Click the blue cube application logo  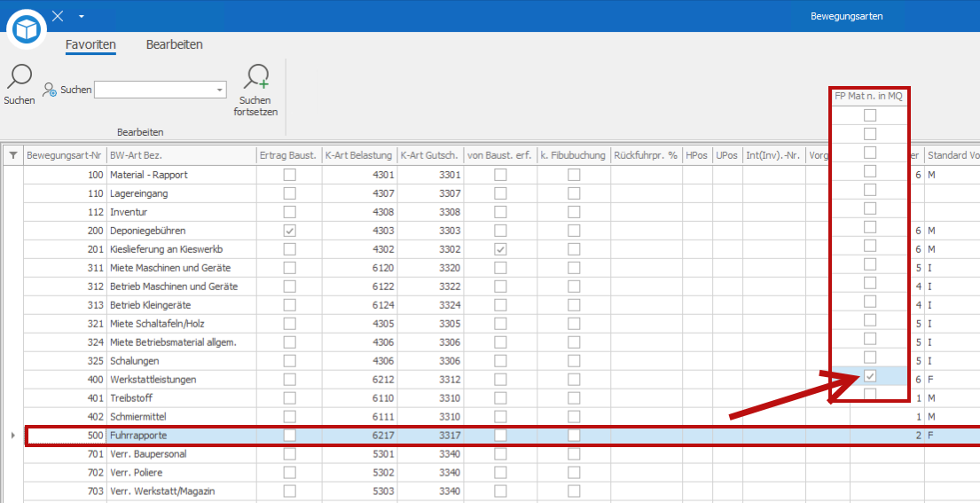click(27, 28)
